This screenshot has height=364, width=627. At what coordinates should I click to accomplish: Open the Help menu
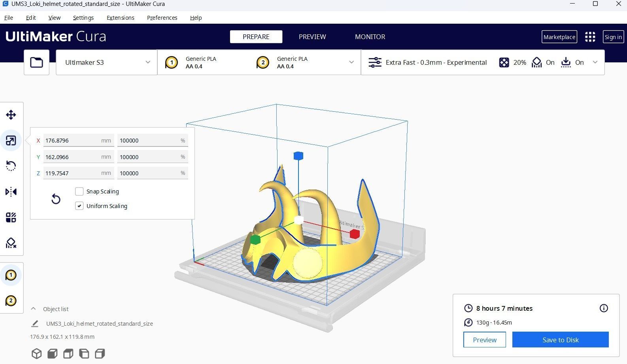click(196, 18)
